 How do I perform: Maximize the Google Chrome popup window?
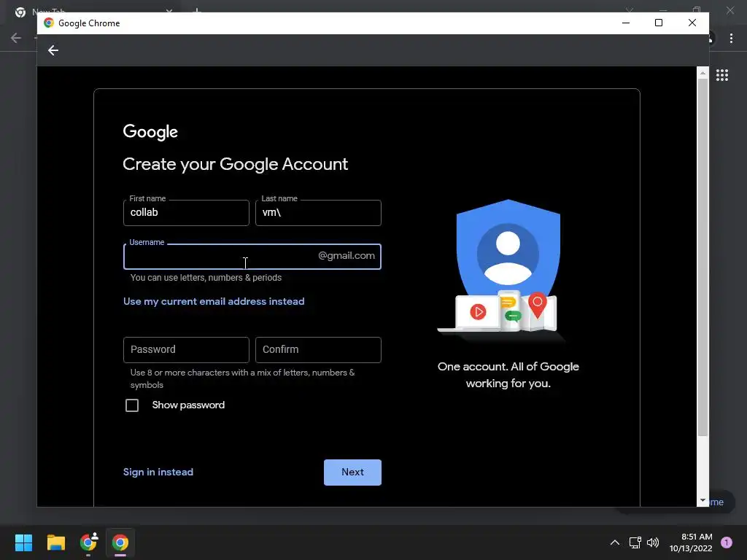coord(659,23)
